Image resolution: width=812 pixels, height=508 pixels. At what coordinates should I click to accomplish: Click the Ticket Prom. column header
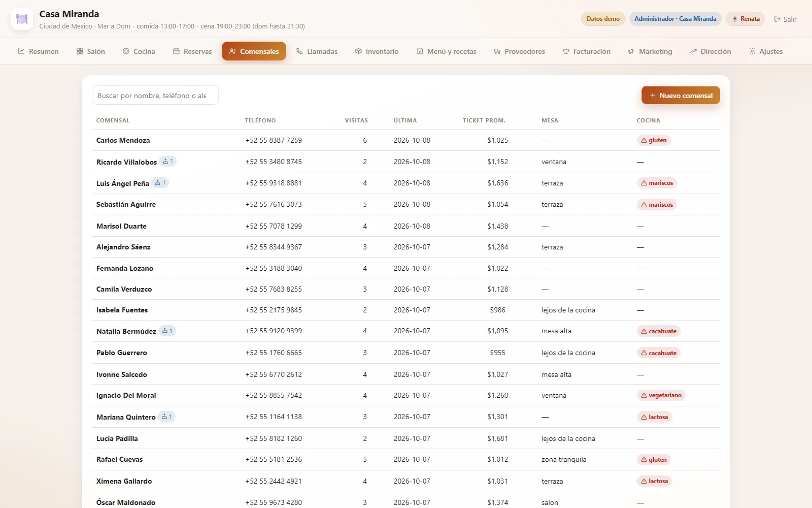484,120
